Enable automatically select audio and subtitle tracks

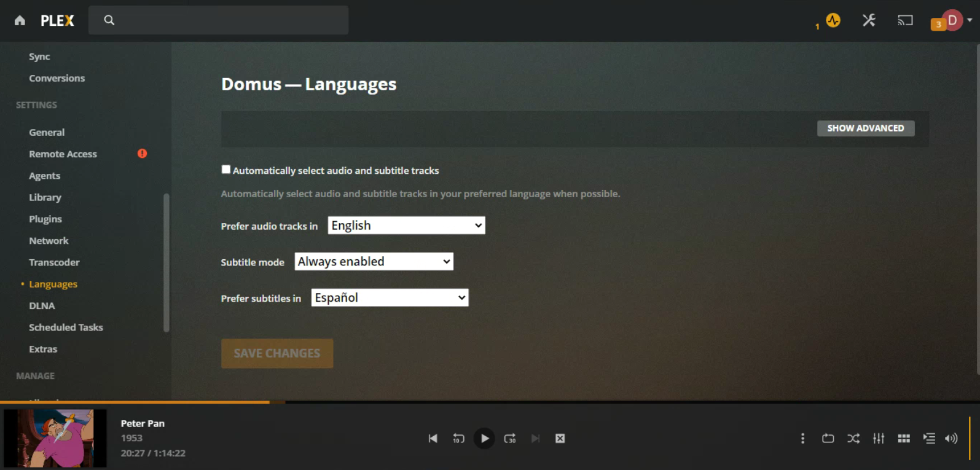coord(226,170)
